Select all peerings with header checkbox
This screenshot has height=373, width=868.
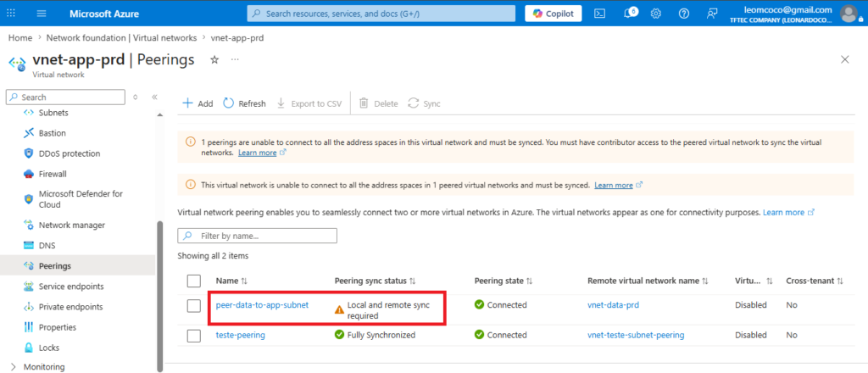tap(194, 281)
